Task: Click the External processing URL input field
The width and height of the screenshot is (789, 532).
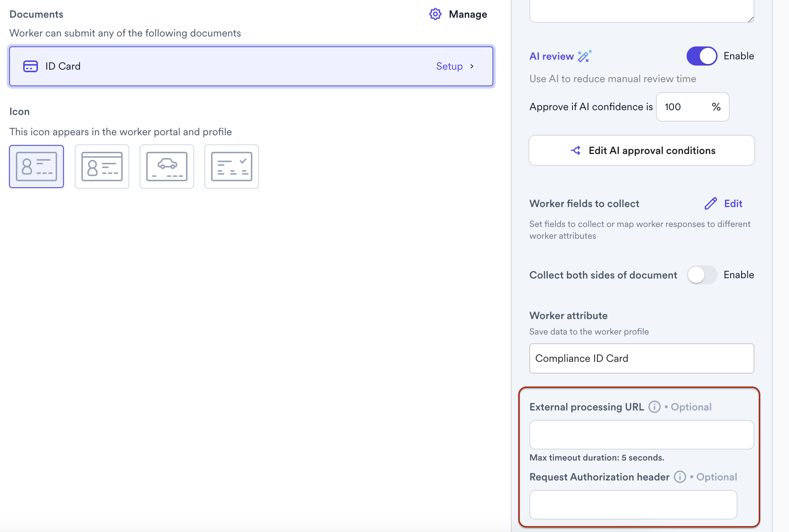Action: point(642,435)
